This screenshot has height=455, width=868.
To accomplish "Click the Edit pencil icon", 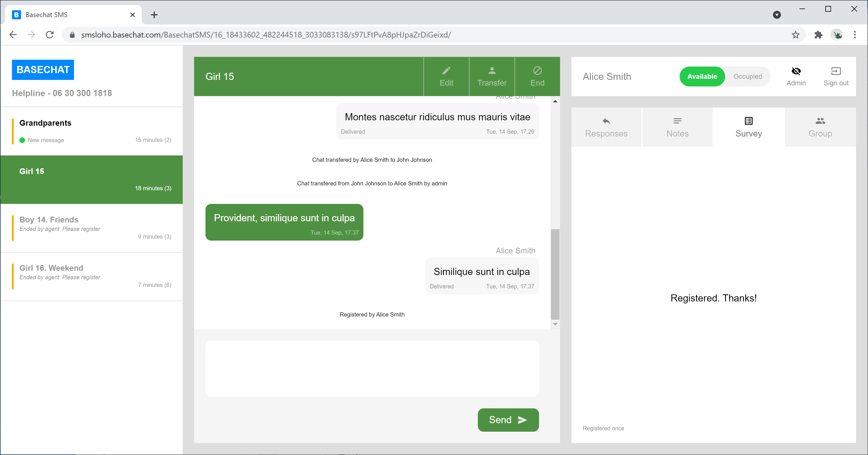I will click(x=446, y=71).
